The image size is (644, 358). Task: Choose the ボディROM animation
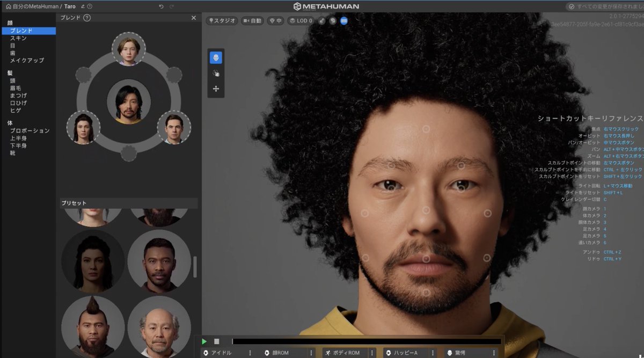pos(346,353)
